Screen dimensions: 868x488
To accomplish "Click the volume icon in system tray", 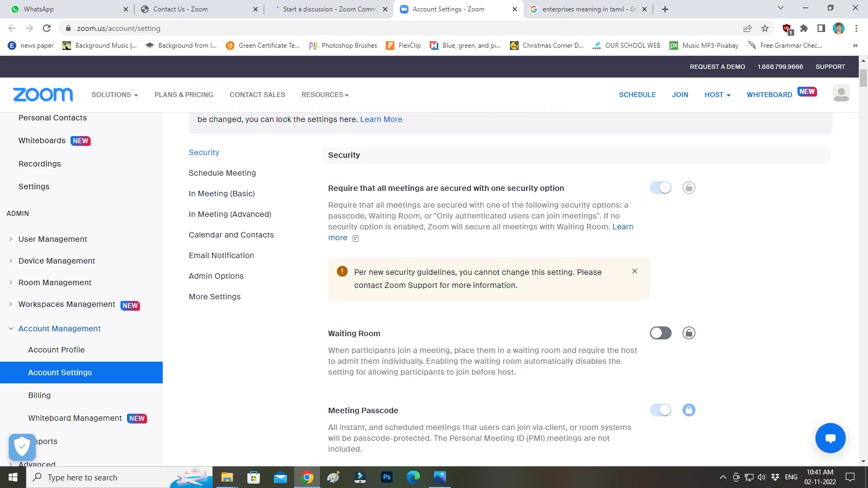I will pos(762,477).
